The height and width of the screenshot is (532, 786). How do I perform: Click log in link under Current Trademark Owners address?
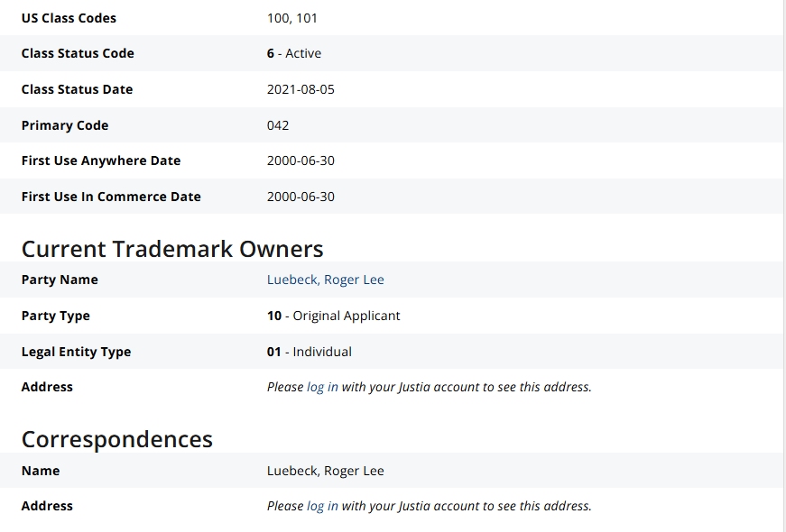coord(322,387)
